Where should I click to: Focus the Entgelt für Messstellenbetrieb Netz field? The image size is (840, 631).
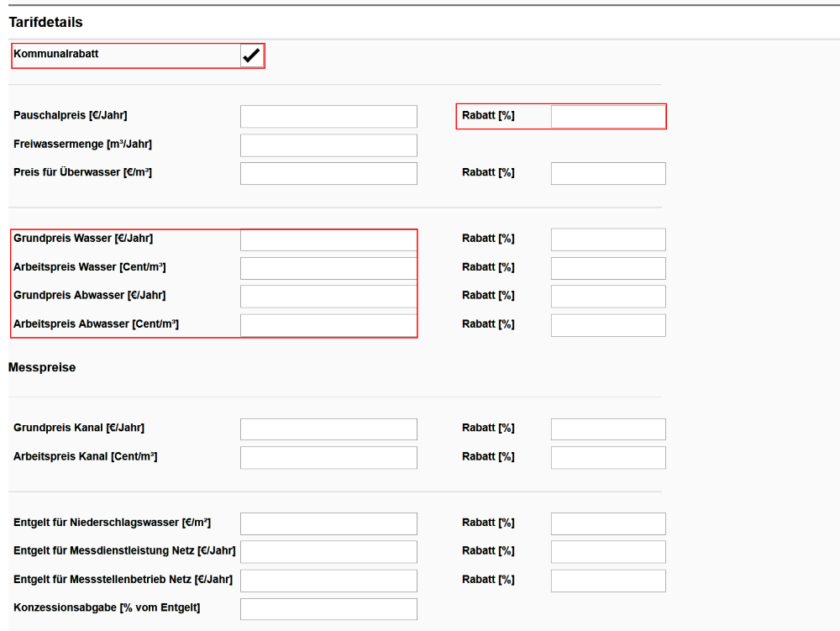tap(328, 581)
